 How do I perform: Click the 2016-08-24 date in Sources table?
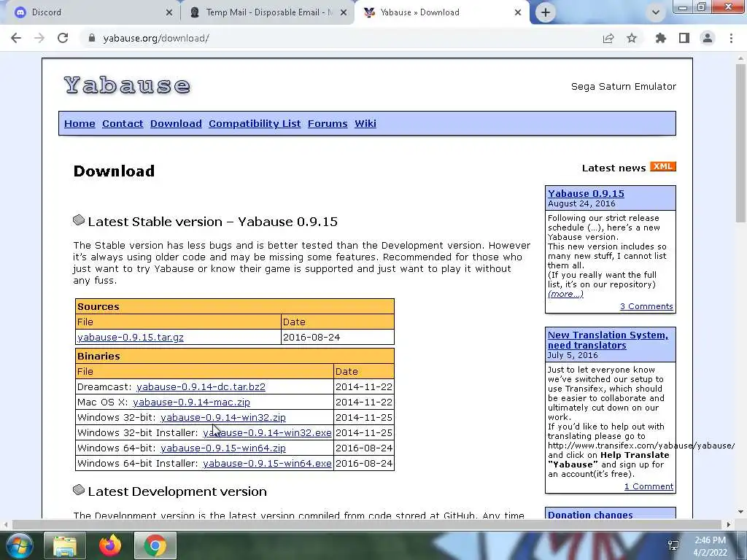coord(311,337)
